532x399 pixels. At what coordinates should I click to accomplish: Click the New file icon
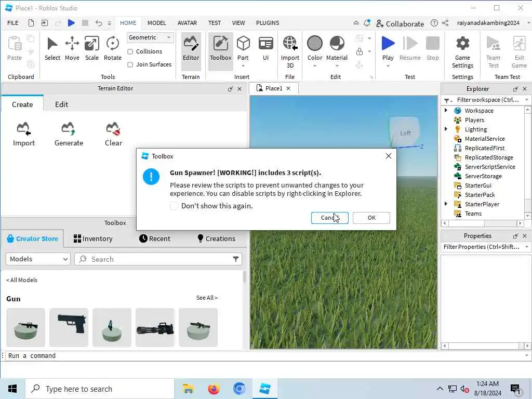point(31,23)
